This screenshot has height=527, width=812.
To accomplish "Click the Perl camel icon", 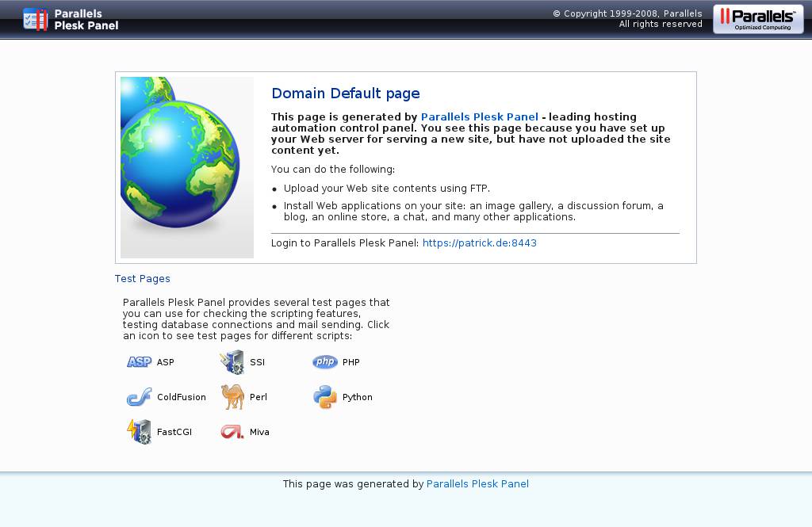I will tap(232, 397).
